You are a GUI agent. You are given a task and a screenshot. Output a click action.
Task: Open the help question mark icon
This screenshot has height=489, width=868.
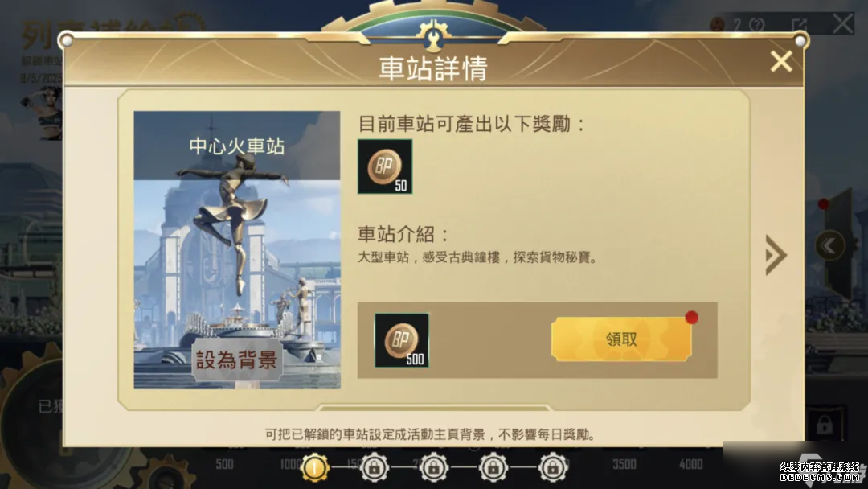click(x=757, y=24)
